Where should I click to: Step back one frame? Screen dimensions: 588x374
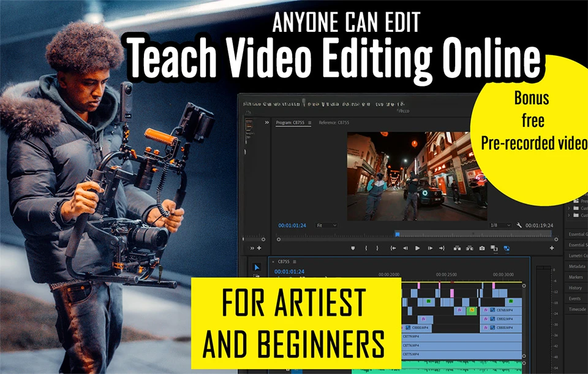[x=405, y=248]
